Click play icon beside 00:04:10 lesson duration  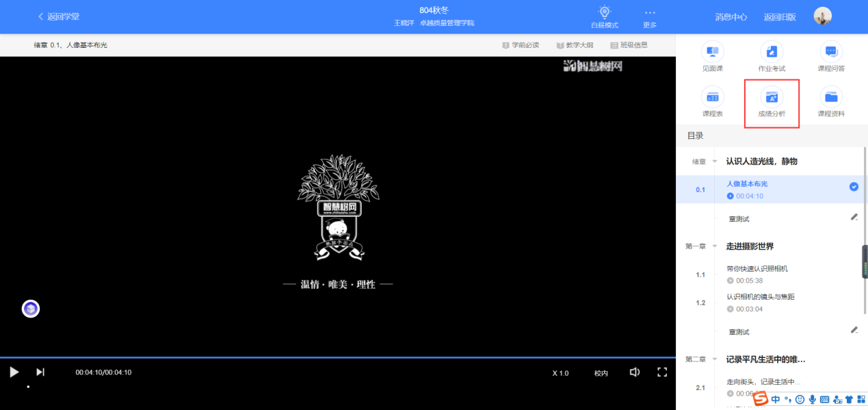(x=731, y=196)
